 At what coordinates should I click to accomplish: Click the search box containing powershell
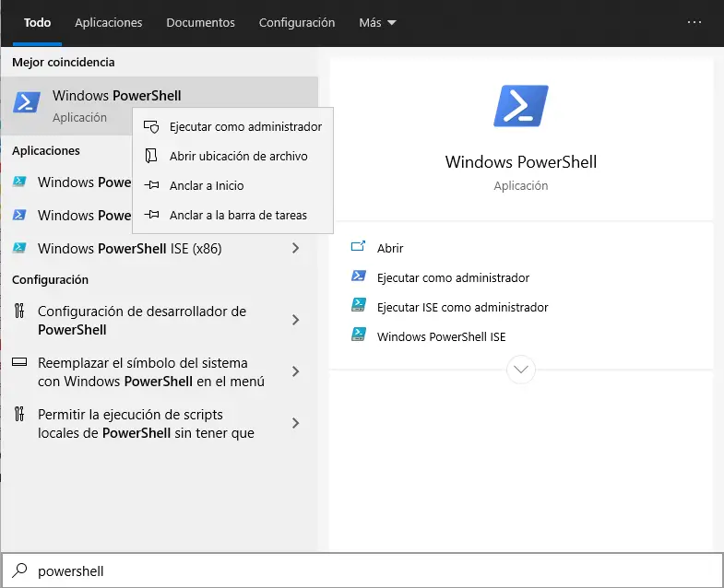(x=369, y=570)
